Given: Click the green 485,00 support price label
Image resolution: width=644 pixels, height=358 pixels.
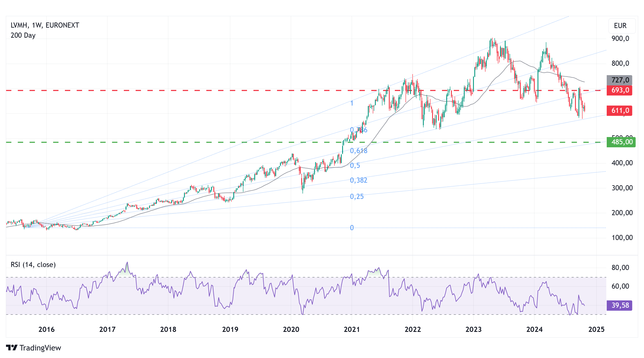Looking at the screenshot, I should [x=621, y=142].
